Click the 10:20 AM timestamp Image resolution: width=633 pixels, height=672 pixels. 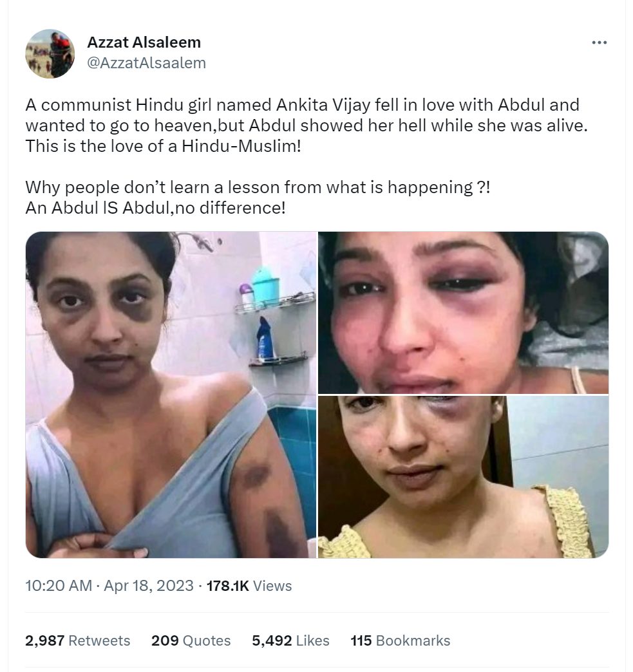coord(59,586)
